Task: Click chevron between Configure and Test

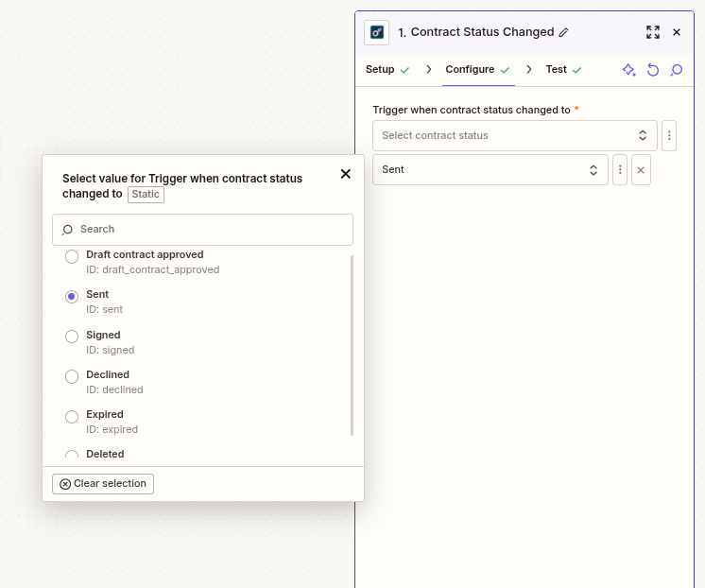Action: (529, 69)
